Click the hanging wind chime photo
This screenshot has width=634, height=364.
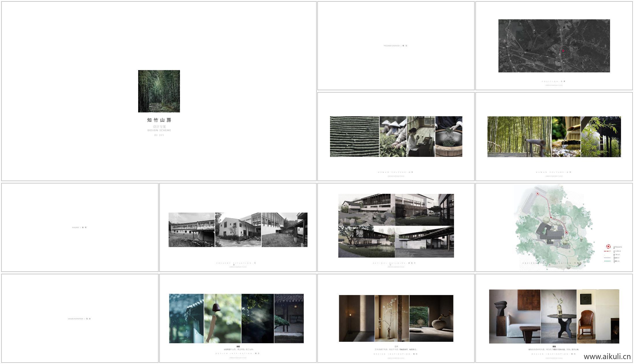pos(222,318)
